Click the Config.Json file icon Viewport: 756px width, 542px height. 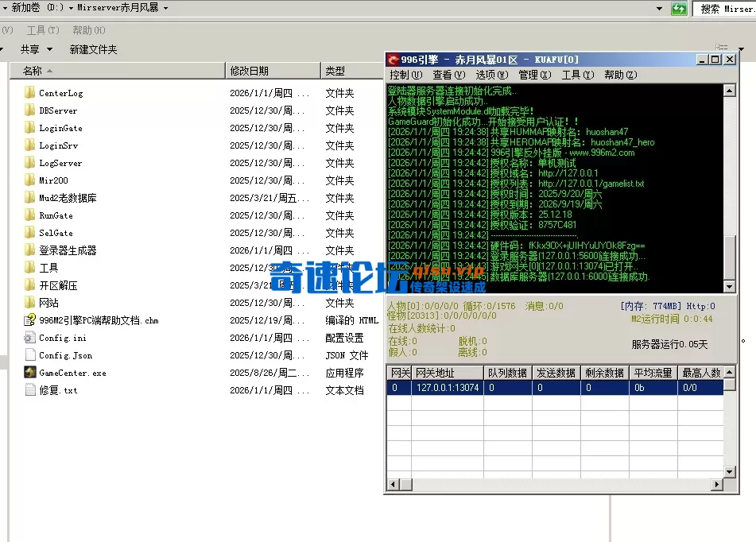pyautogui.click(x=29, y=355)
